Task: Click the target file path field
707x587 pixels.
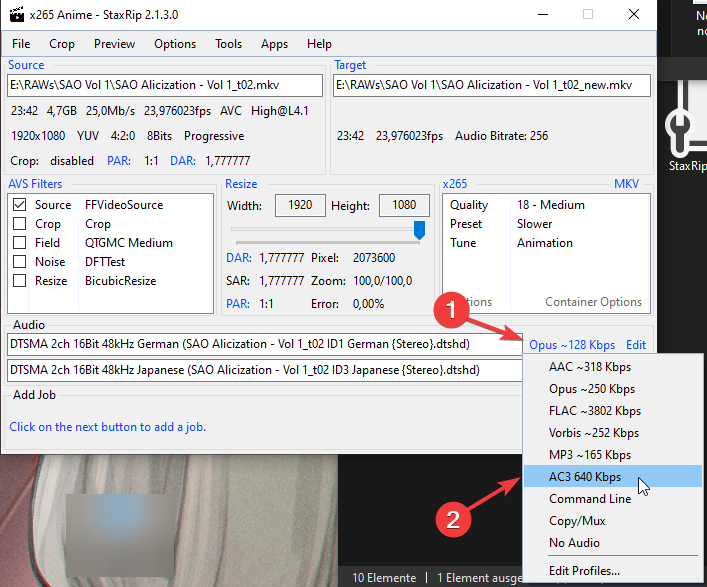Action: coord(492,85)
